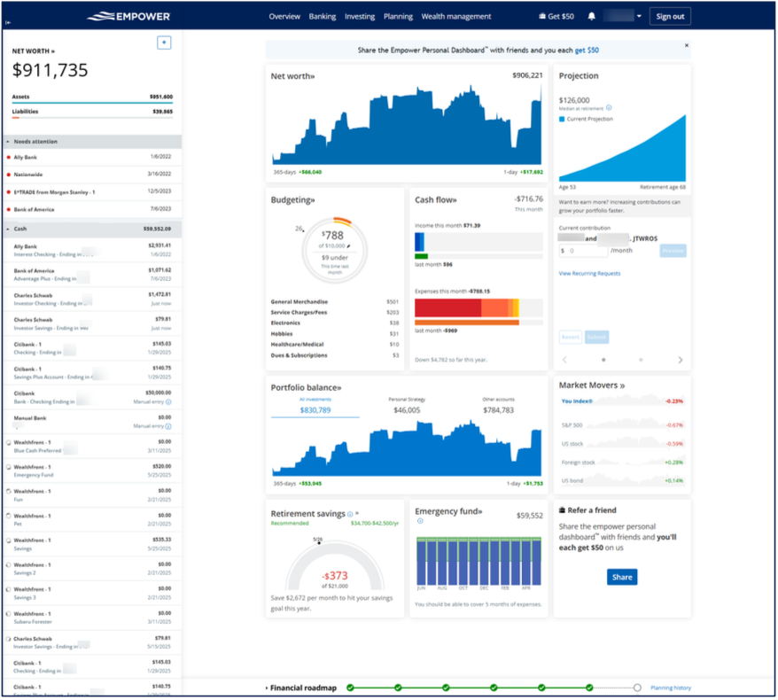Viewport: 778px width, 700px height.
Task: Click the Preview contribution button
Action: pyautogui.click(x=673, y=251)
